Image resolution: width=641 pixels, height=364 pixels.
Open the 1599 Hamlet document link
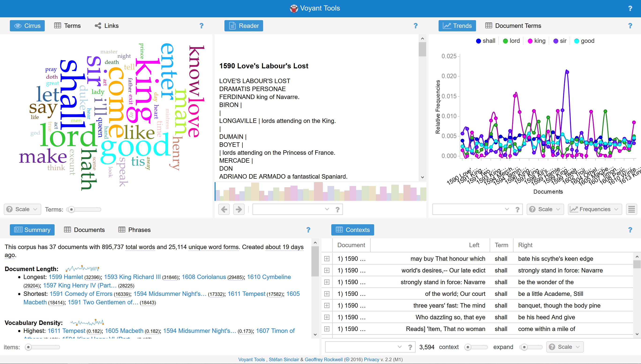pyautogui.click(x=65, y=277)
